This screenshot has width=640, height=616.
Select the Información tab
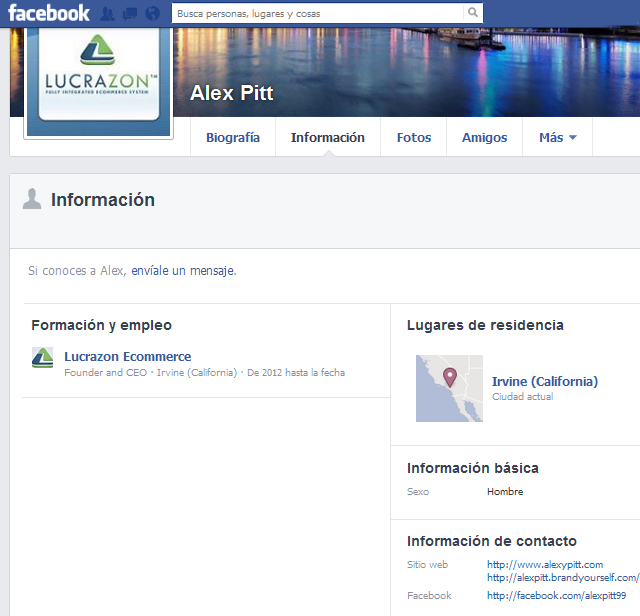[328, 138]
